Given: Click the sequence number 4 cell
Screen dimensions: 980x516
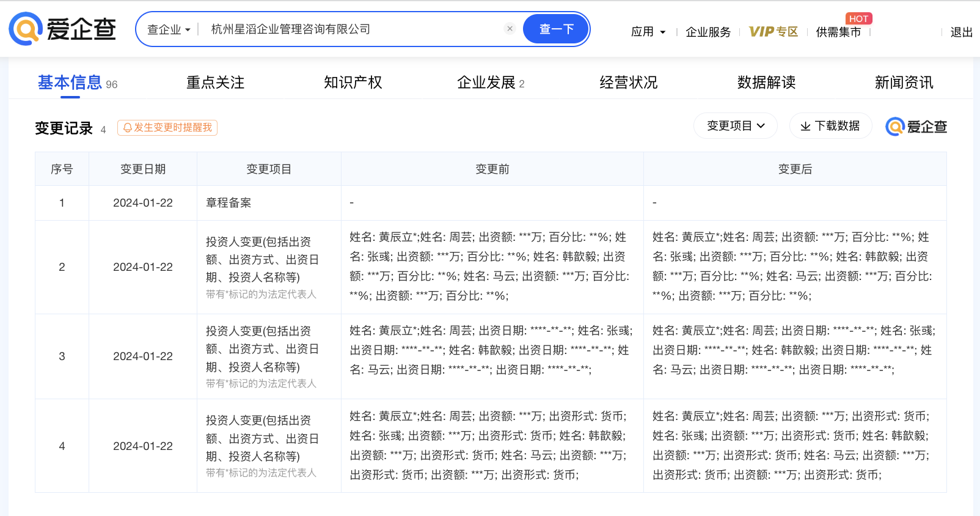Looking at the screenshot, I should (62, 446).
